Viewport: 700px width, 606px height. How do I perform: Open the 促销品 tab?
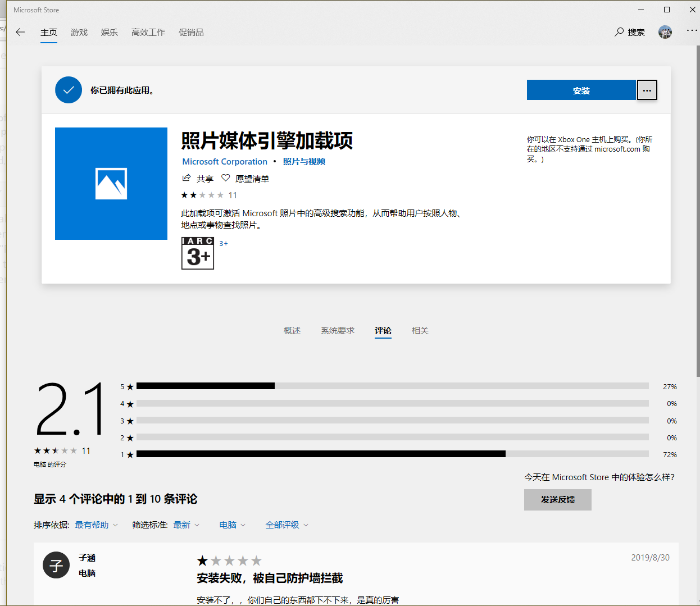pos(191,33)
